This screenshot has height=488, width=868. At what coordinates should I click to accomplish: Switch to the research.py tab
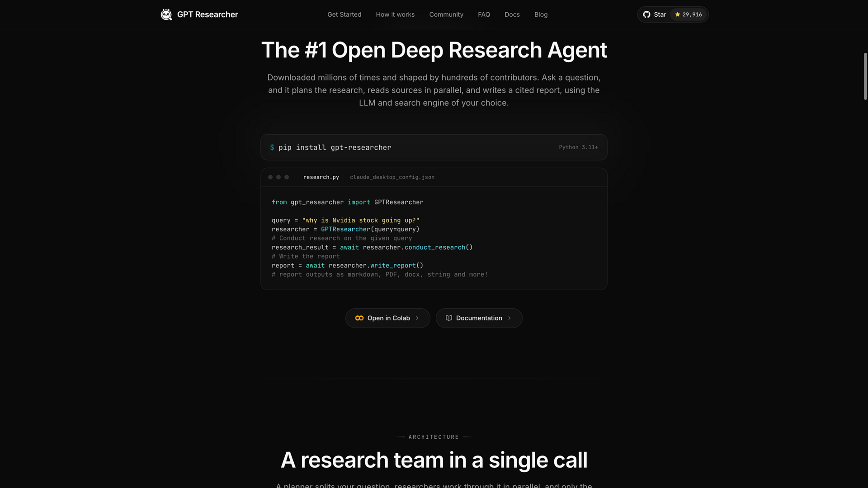(x=321, y=177)
